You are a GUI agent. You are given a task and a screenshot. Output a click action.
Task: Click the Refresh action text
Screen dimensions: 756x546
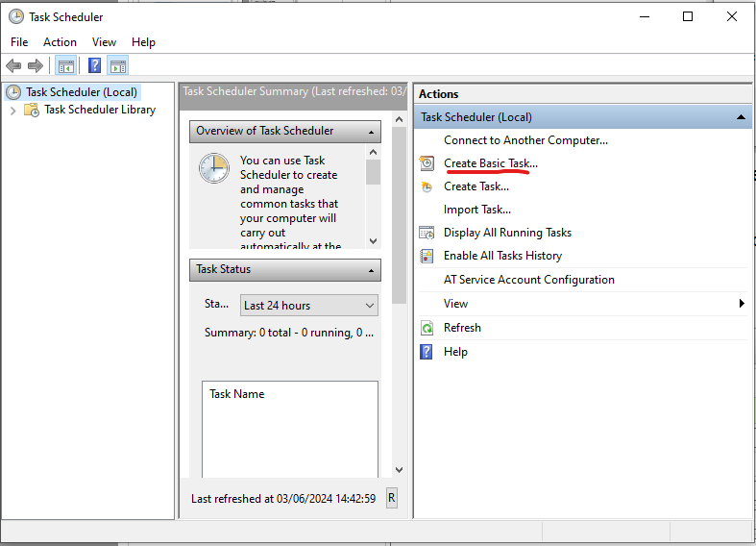pyautogui.click(x=462, y=328)
